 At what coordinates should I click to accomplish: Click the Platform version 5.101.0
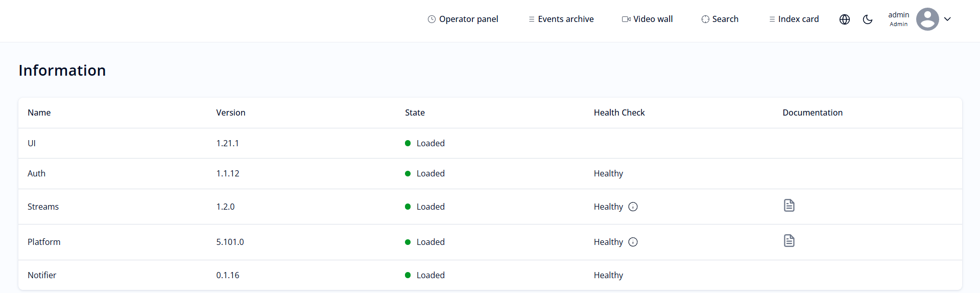(230, 242)
